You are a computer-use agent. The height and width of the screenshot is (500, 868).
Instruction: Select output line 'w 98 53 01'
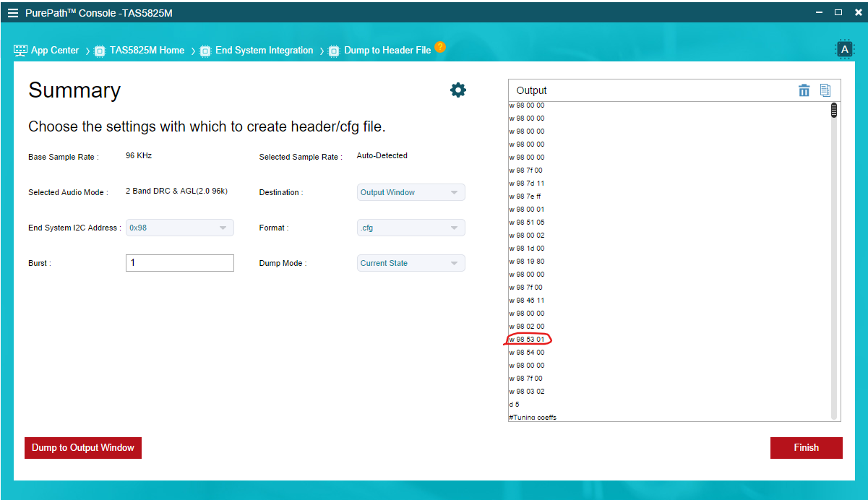point(527,340)
